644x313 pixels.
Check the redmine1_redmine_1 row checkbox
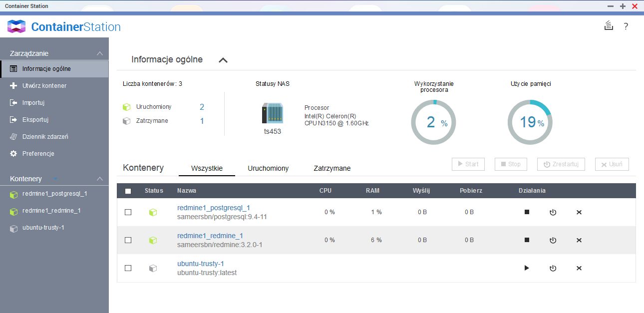(128, 240)
